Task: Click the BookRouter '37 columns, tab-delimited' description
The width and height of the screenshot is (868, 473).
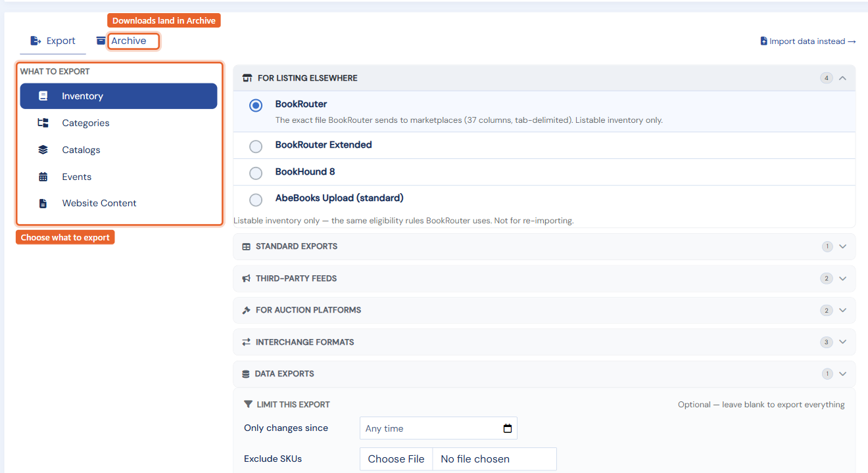Action: point(469,120)
